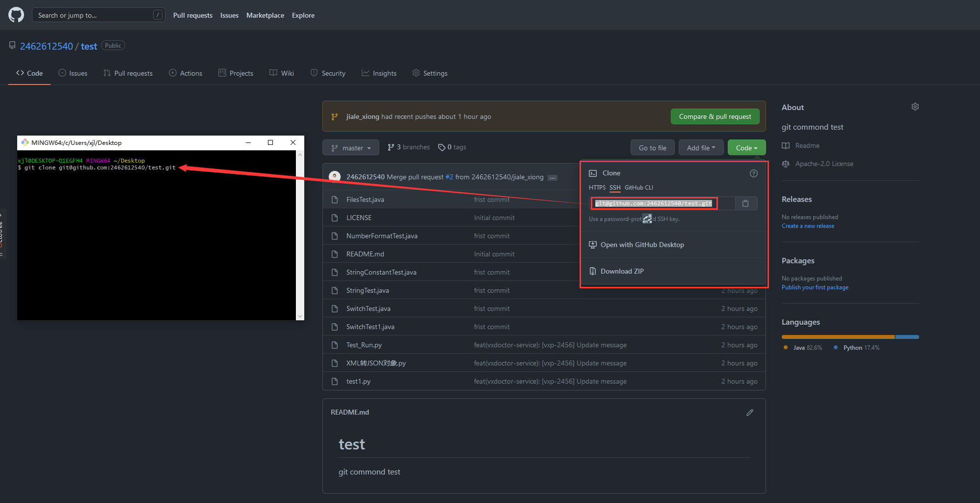Open the master branch dropdown
Viewport: 980px width, 503px height.
click(x=351, y=147)
